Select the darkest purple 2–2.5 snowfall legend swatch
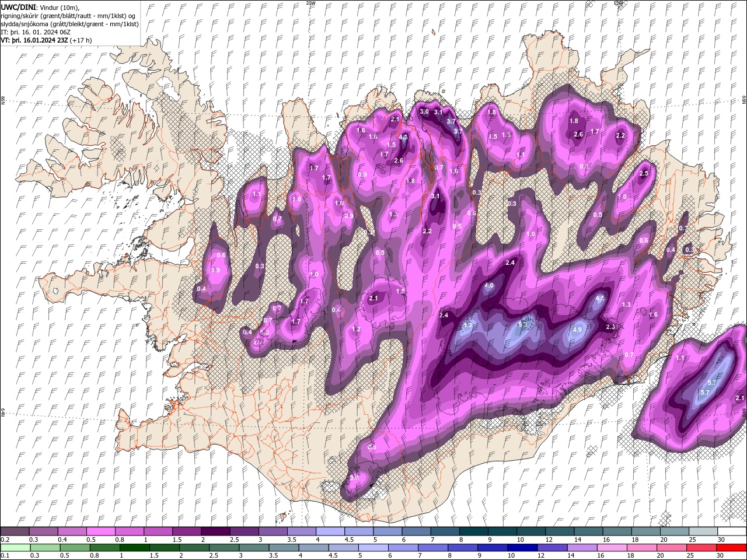The width and height of the screenshot is (747, 560). [x=215, y=531]
